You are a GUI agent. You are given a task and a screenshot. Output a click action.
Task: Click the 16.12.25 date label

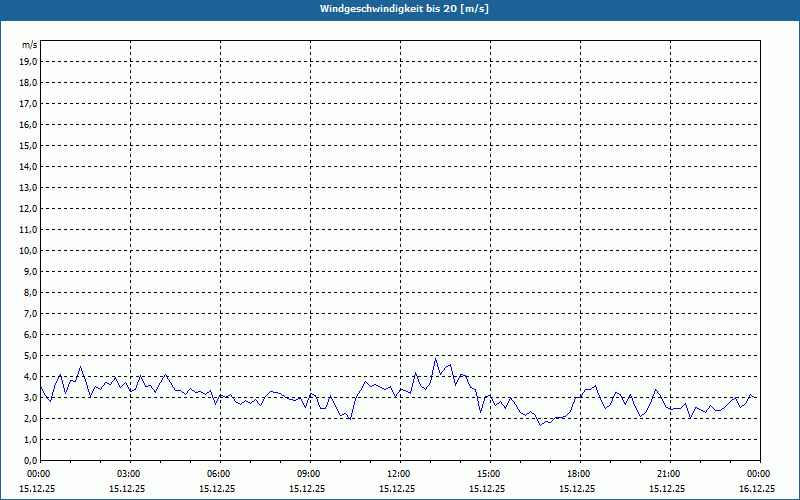756,489
